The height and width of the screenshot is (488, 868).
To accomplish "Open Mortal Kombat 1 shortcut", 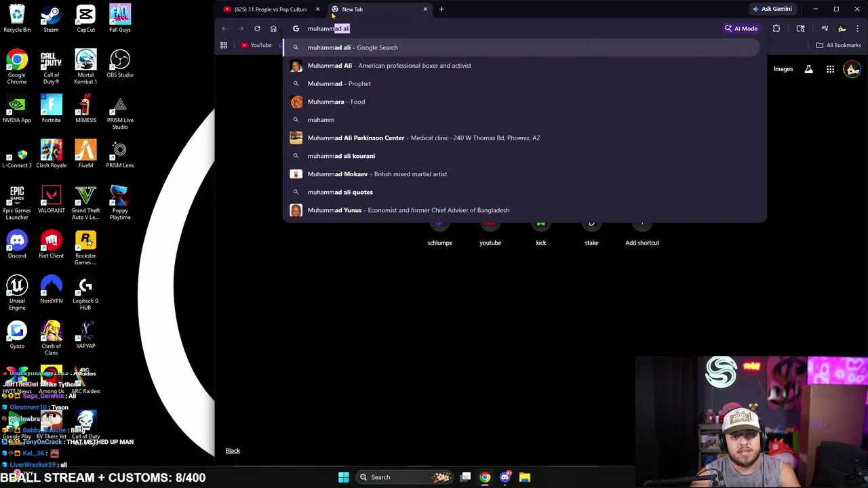I will [x=85, y=66].
